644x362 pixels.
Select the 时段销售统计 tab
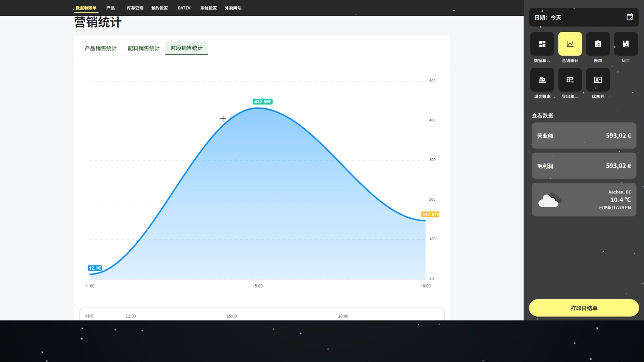[x=186, y=48]
